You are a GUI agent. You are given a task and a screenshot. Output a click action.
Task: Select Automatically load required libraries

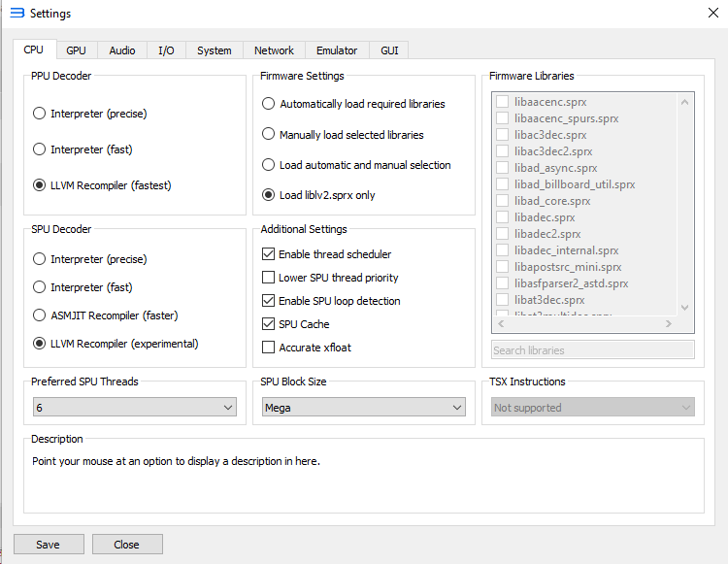pos(268,104)
